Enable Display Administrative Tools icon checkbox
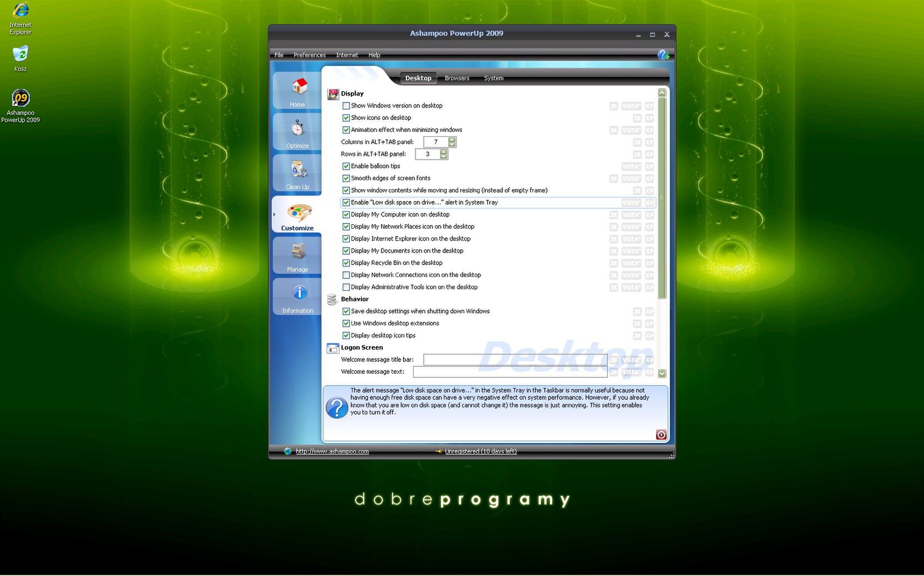924x576 pixels. pyautogui.click(x=346, y=287)
